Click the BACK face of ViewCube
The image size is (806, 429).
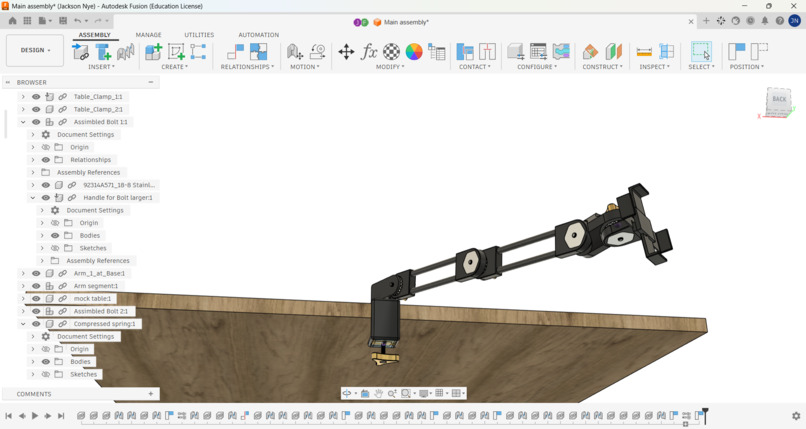point(779,99)
